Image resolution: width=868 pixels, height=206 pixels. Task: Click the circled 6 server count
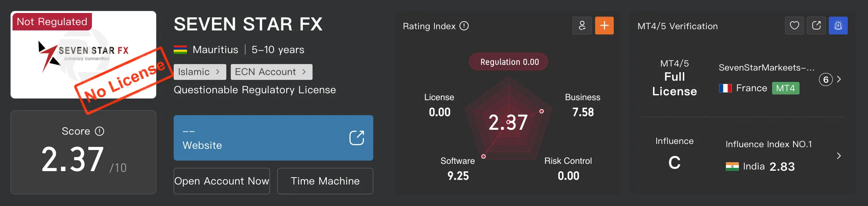[825, 79]
